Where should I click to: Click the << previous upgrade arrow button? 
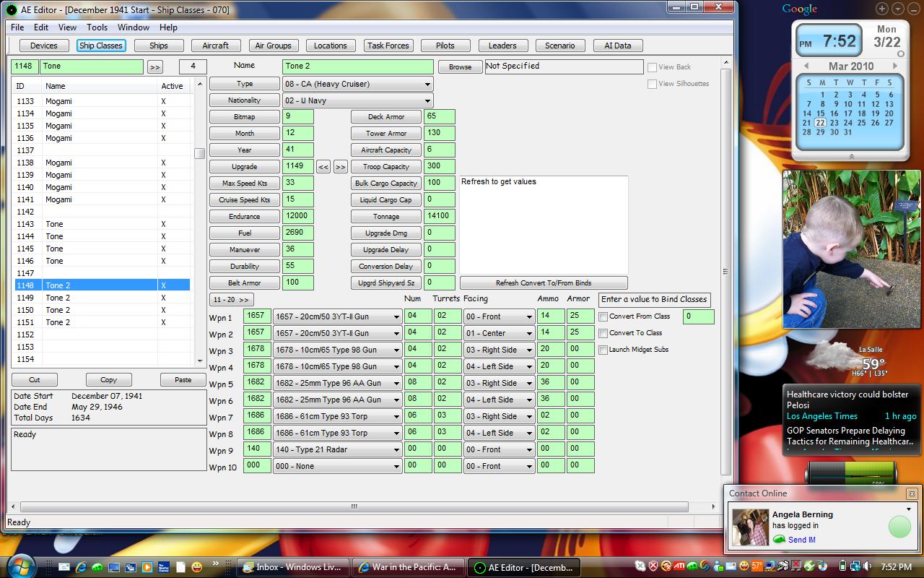point(323,167)
